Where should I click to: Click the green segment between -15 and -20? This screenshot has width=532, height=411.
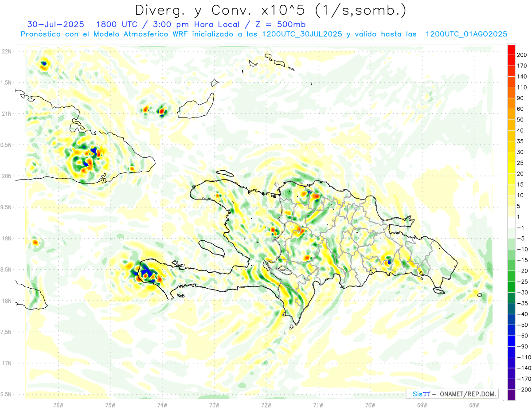click(512, 266)
